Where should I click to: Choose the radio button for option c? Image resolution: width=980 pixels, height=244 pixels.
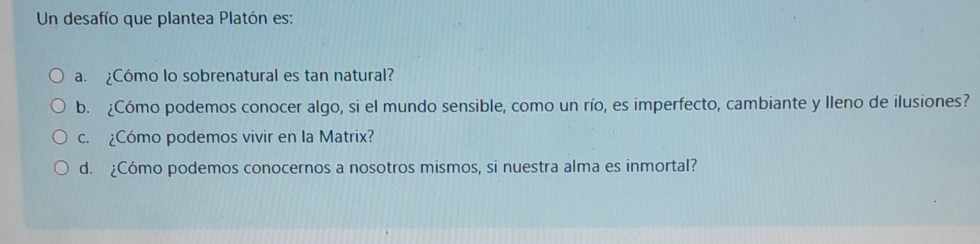(x=60, y=138)
